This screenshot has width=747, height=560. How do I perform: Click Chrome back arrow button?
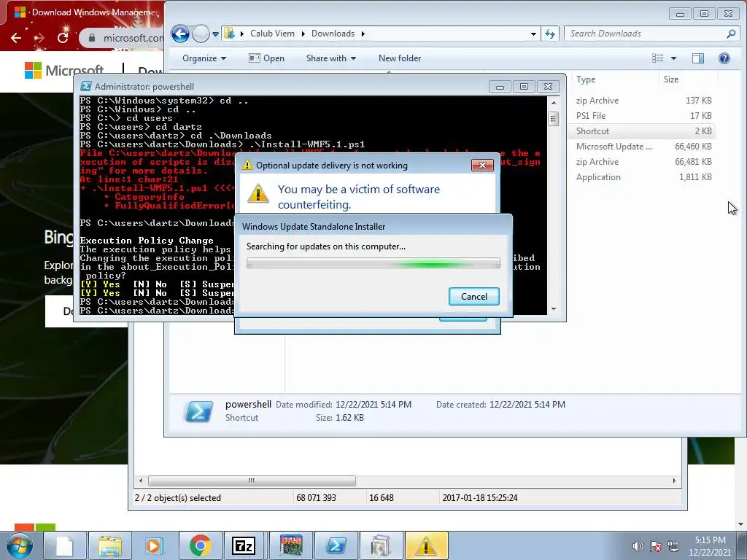coord(16,38)
